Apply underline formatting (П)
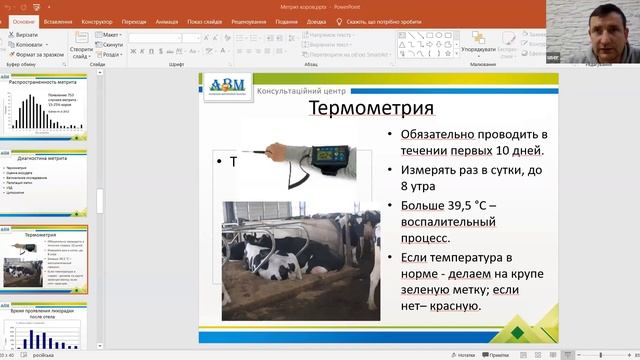640x360 pixels. pyautogui.click(x=151, y=51)
